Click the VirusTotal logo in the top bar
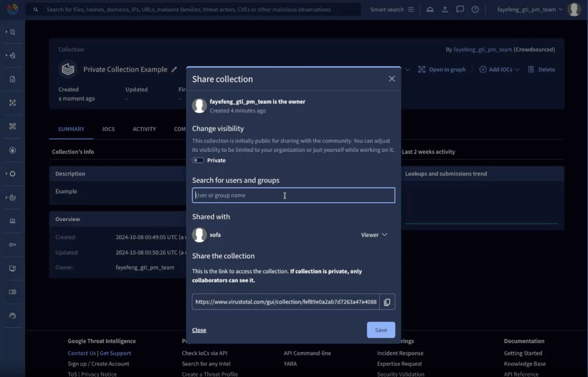This screenshot has width=588, height=377. pyautogui.click(x=12, y=9)
